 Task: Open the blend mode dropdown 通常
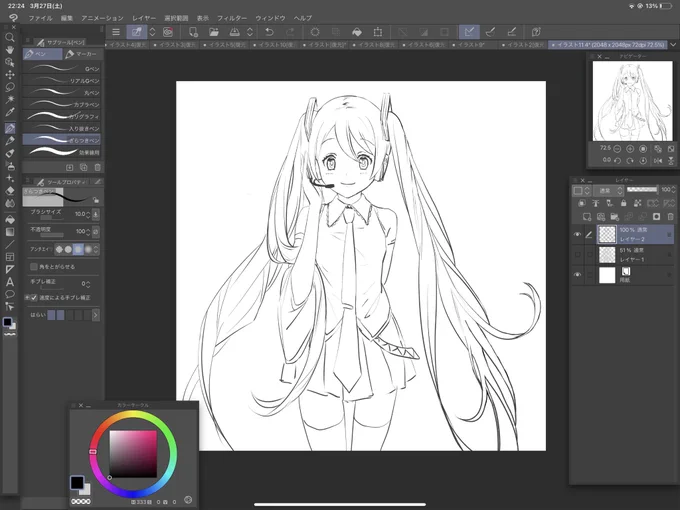point(608,190)
